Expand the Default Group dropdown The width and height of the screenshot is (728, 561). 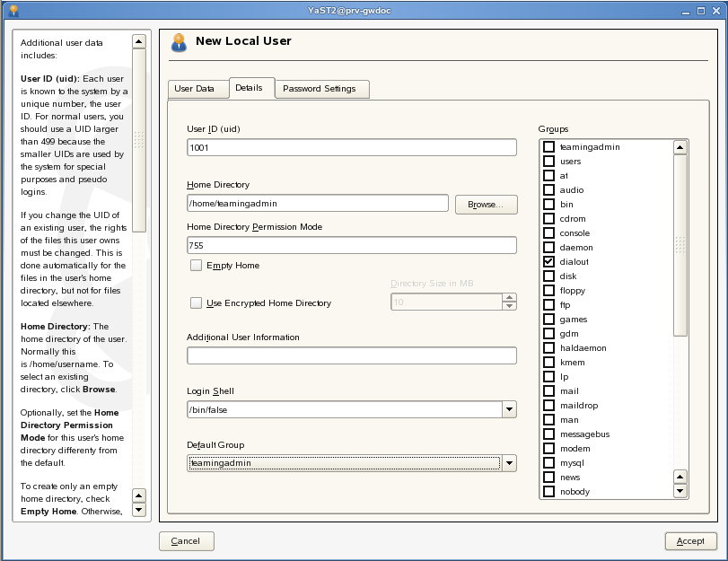pyautogui.click(x=509, y=463)
